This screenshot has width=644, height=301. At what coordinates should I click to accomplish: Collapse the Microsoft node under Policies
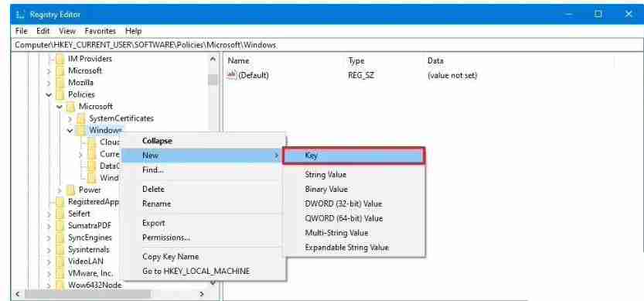click(60, 107)
